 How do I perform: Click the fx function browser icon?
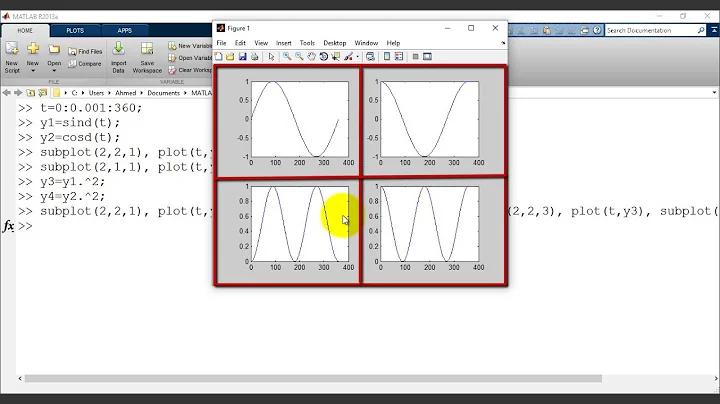point(8,226)
